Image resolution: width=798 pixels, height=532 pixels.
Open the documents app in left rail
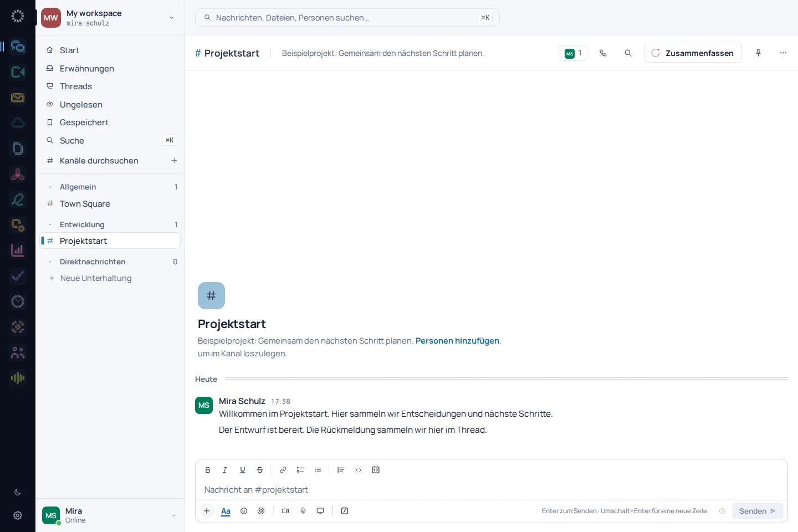click(x=18, y=149)
